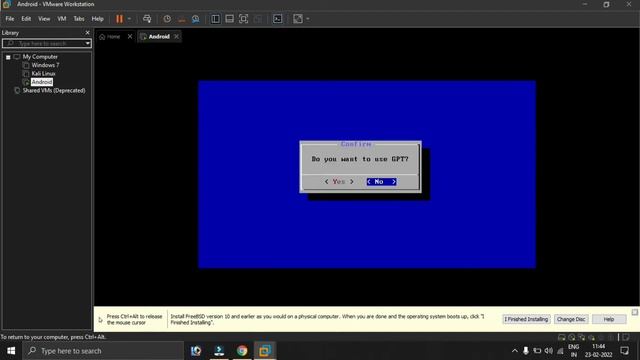Open Google Chrome from the taskbar
This screenshot has height=360, width=640.
(x=242, y=351)
